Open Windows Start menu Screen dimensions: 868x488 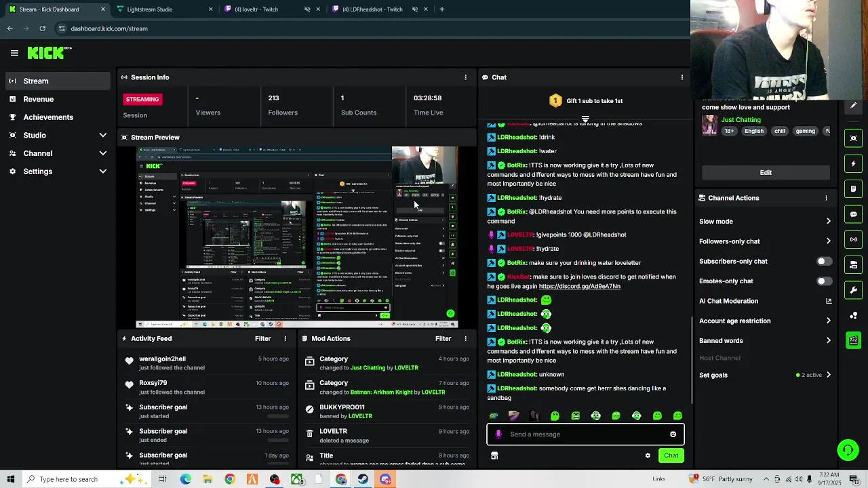pyautogui.click(x=10, y=479)
